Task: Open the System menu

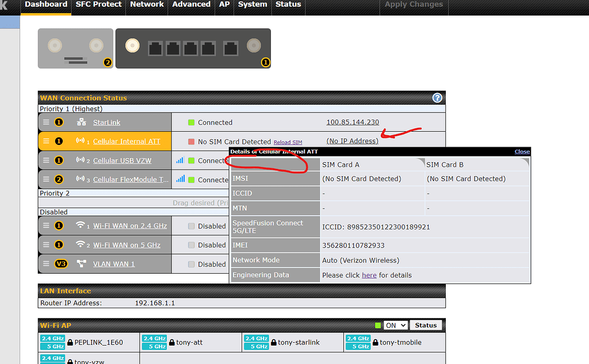Action: [253, 5]
